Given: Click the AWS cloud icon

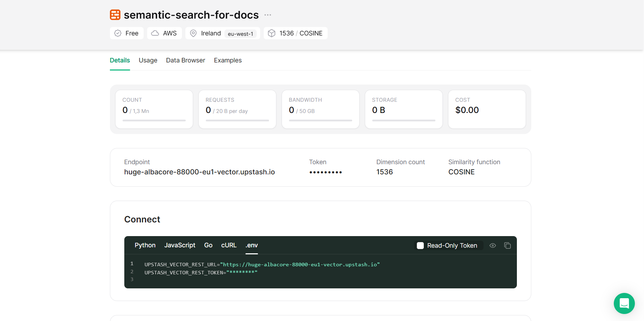Looking at the screenshot, I should [x=155, y=33].
